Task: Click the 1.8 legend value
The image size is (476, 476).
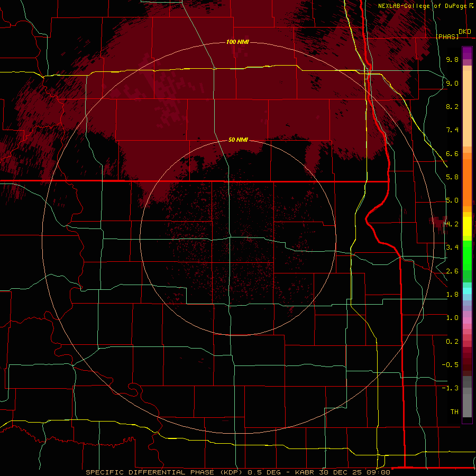Action: [x=452, y=295]
